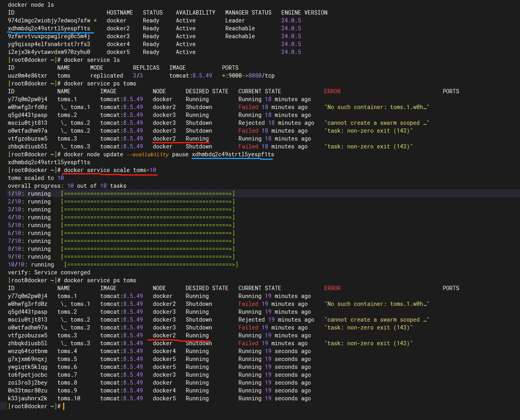Select node ID 9zfwrvtvuxpcpwglreg0c5m4j
This screenshot has height=420, width=520.
click(49, 36)
